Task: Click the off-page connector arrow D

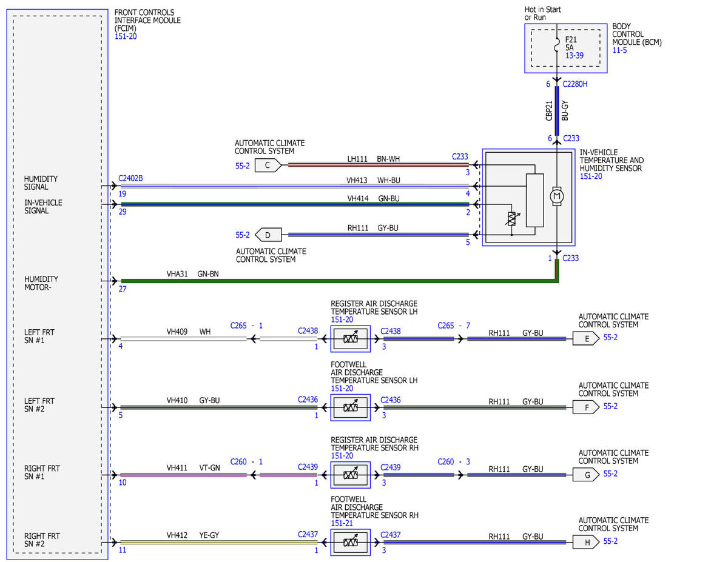Action: (x=268, y=234)
